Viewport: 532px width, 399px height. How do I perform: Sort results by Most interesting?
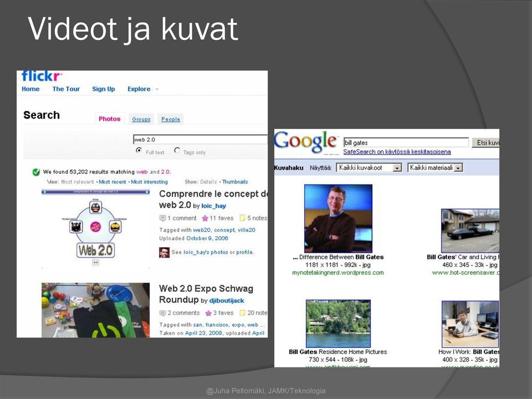tap(149, 182)
